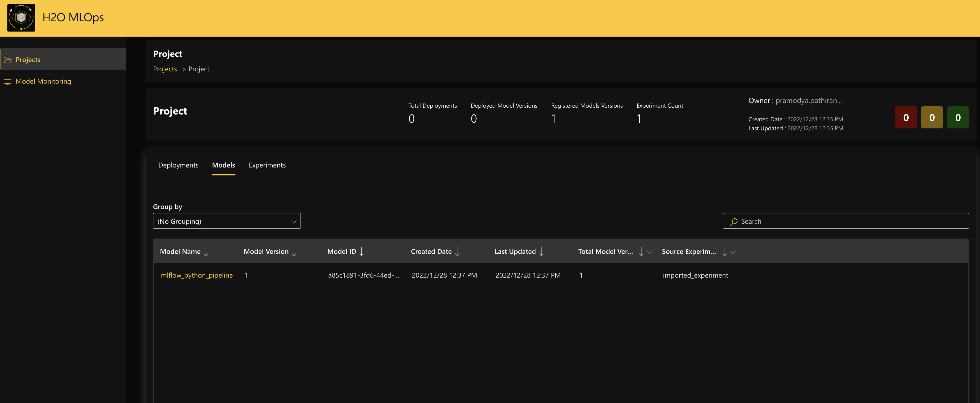The width and height of the screenshot is (980, 403).
Task: Click the truncated owner name pramodya.pathiran...
Action: 809,101
